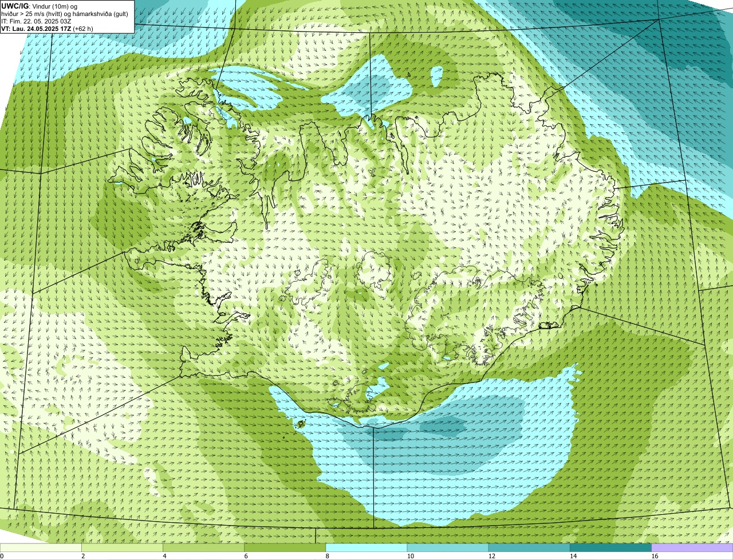733x560 pixels.
Task: Click the initial time "IT: Fim. 22. 05. 2025 03Z"
Action: point(36,21)
